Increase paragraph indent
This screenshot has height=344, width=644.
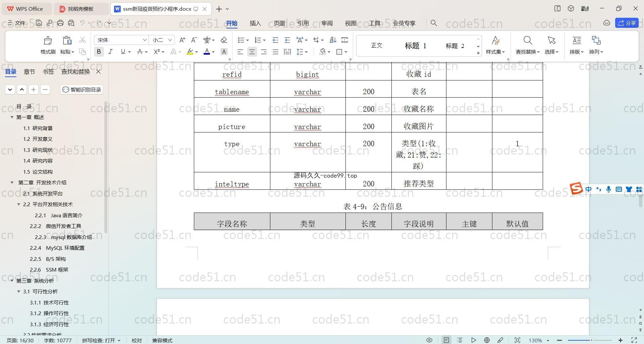coord(287,40)
